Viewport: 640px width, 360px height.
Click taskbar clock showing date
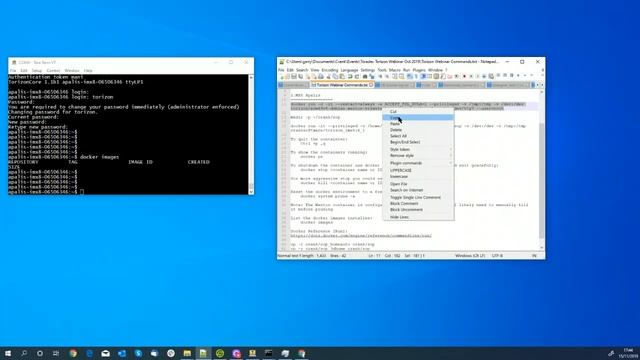click(x=629, y=353)
